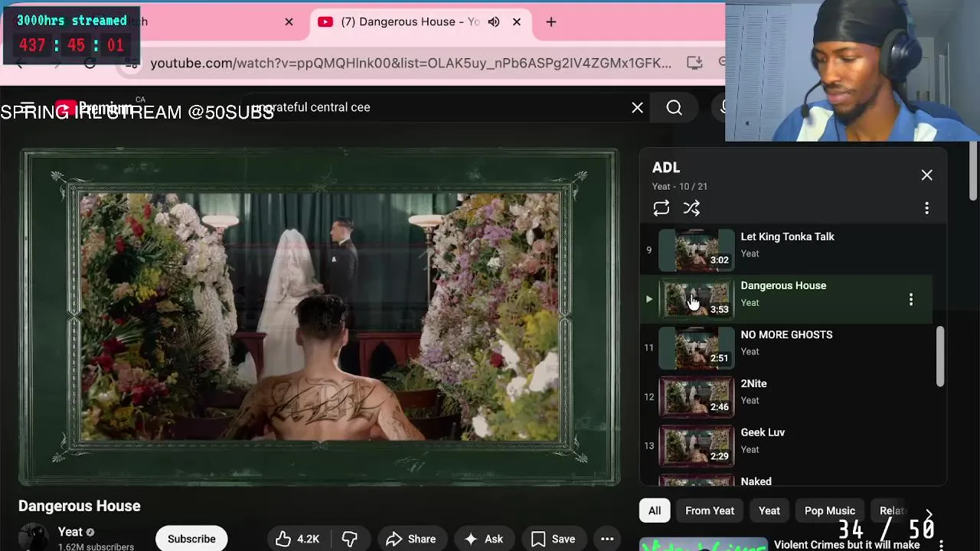Toggle shuffle playlist

(x=691, y=208)
